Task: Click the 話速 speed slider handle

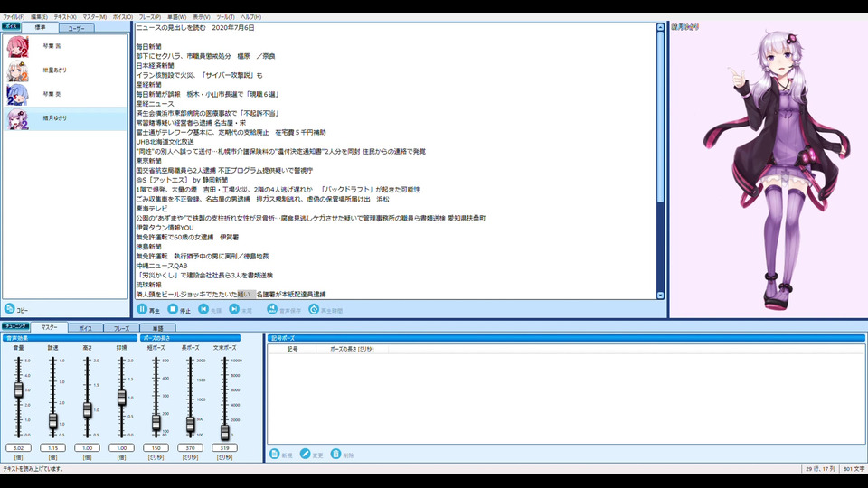Action: click(53, 421)
